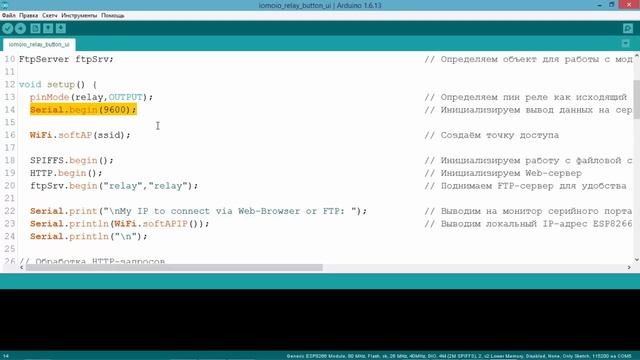Open the Помощь menu
This screenshot has width=640, height=360.
[113, 16]
